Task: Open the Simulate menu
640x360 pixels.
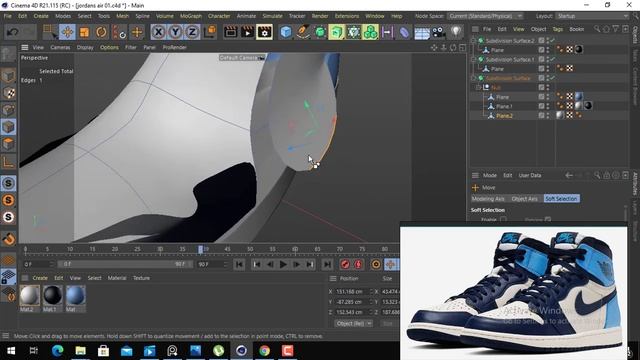Action: click(x=272, y=16)
